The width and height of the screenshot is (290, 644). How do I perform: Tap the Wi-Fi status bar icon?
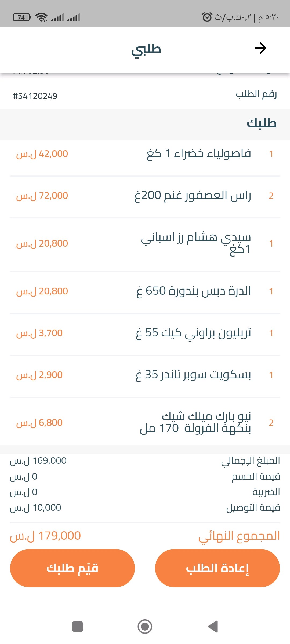point(42,17)
